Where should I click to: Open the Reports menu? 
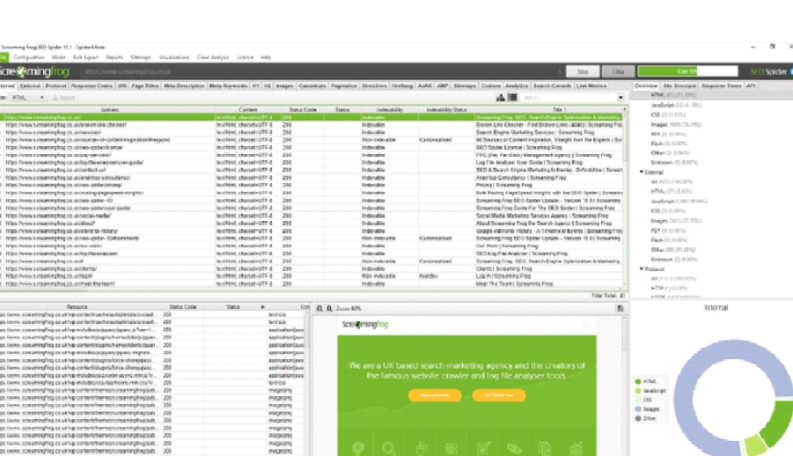click(114, 57)
